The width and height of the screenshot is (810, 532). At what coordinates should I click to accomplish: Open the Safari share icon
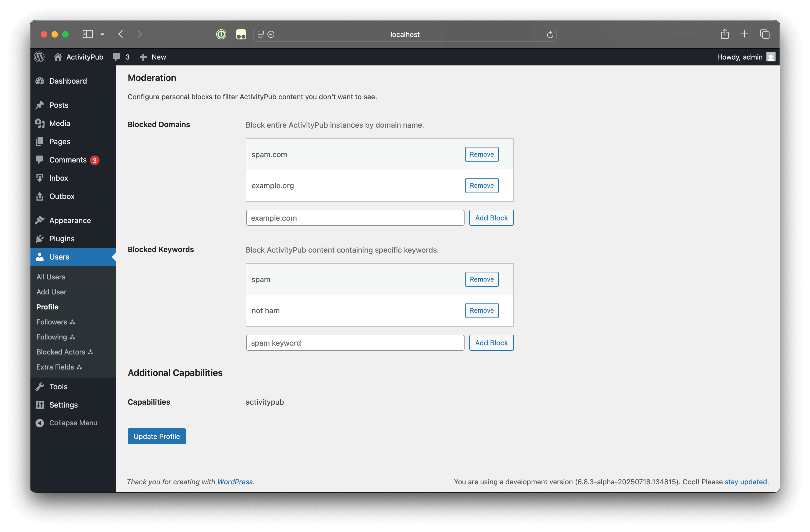tap(725, 34)
